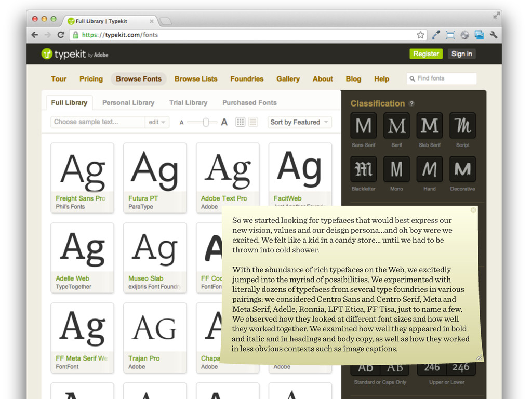Click the browser back arrow
The width and height of the screenshot is (532, 399).
(x=35, y=35)
